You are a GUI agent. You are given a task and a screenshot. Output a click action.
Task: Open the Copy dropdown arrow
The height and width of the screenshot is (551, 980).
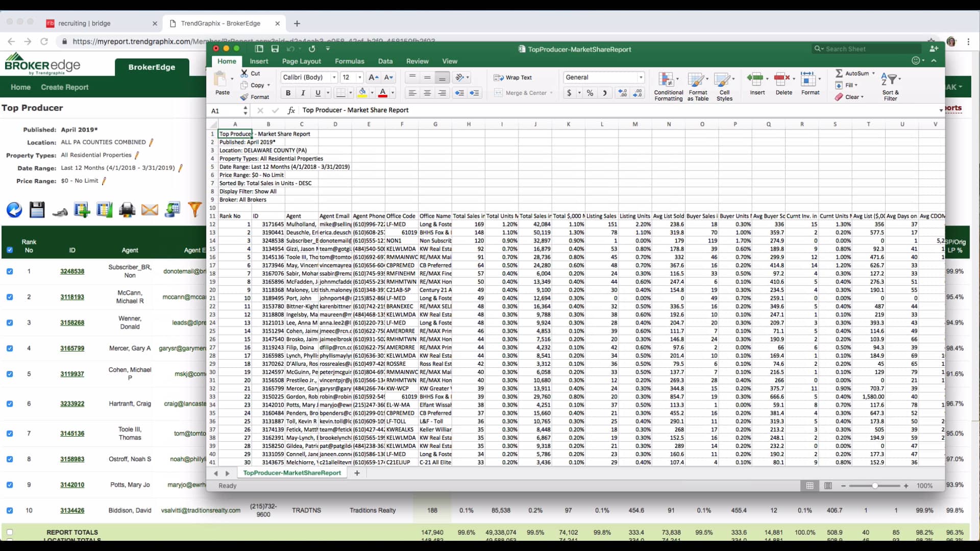pos(268,85)
